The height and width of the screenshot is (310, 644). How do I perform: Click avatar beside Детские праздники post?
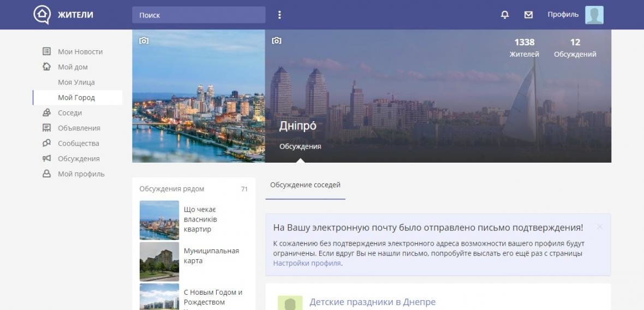[x=290, y=303]
